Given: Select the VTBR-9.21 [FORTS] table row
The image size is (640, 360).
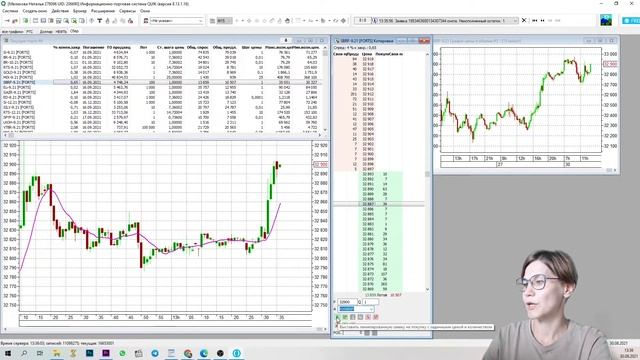Looking at the screenshot, I should (162, 127).
